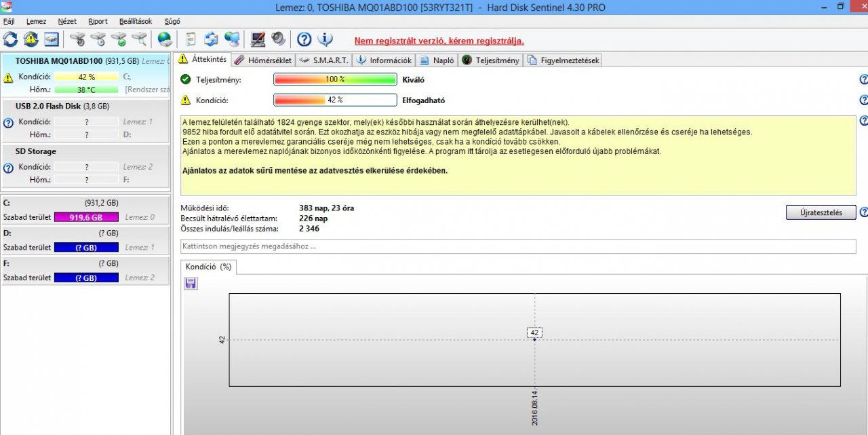Image resolution: width=868 pixels, height=435 pixels.
Task: Click the info speech bubble toolbar icon
Action: point(325,39)
